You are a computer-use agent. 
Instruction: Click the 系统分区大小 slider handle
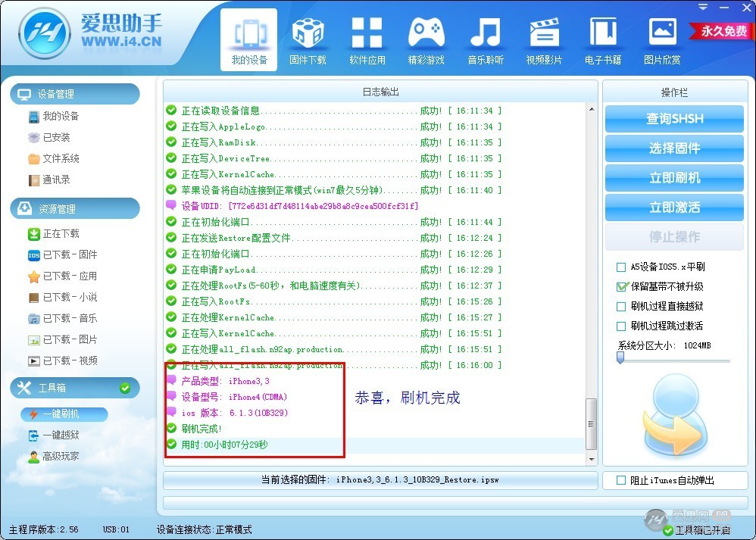pyautogui.click(x=620, y=359)
